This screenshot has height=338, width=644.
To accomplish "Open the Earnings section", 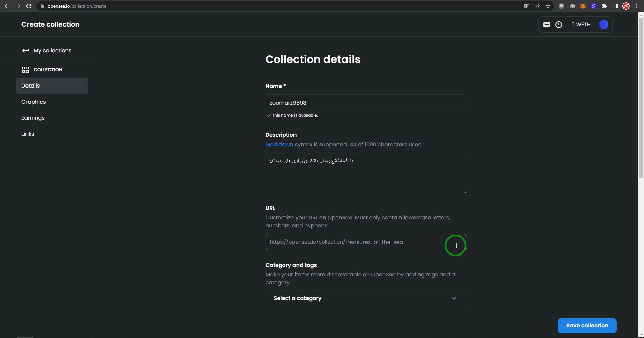I will point(33,118).
